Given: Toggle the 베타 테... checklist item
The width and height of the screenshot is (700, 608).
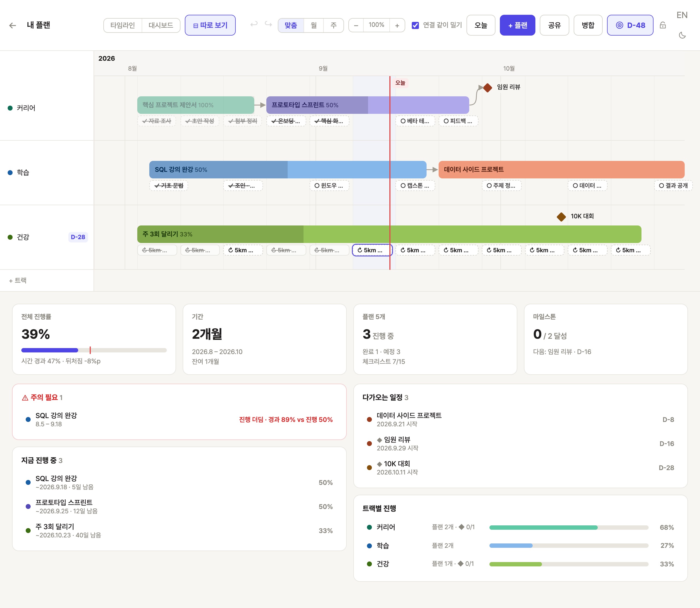Looking at the screenshot, I should (415, 121).
